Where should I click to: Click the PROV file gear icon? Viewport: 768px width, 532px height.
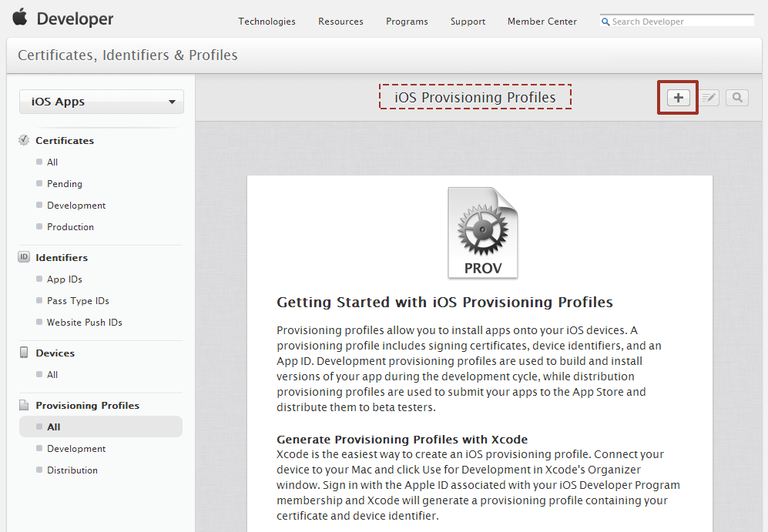click(483, 233)
